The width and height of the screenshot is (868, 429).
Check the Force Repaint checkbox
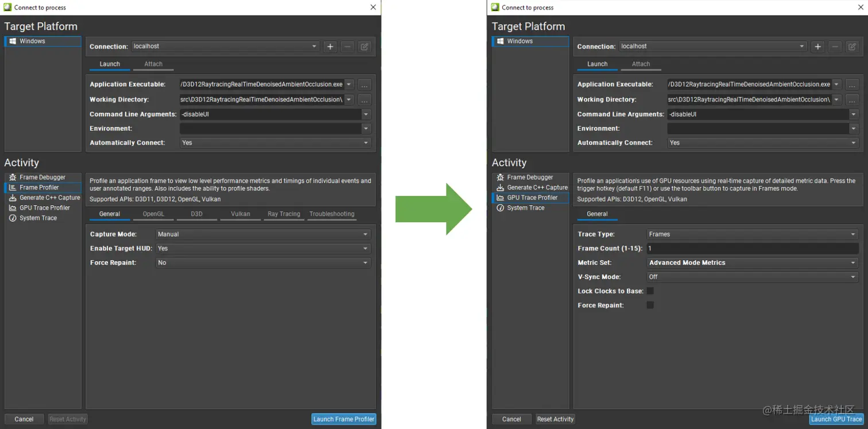tap(649, 304)
